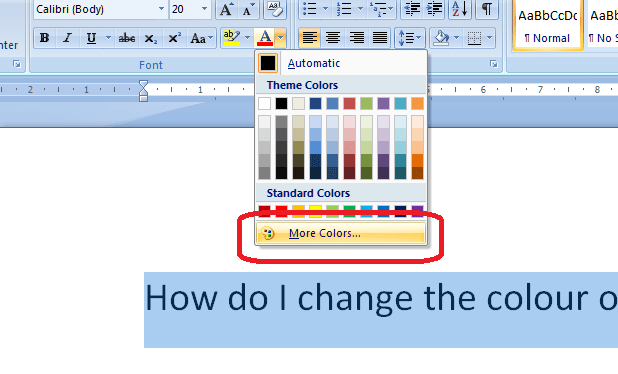618x374 pixels.
Task: Toggle Underline formatting
Action: 91,38
